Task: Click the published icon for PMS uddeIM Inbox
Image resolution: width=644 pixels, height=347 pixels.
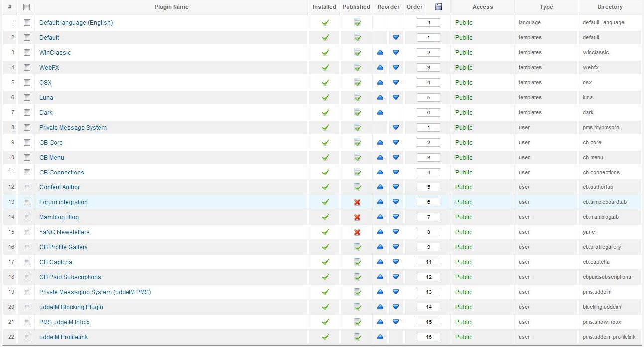Action: 357,322
